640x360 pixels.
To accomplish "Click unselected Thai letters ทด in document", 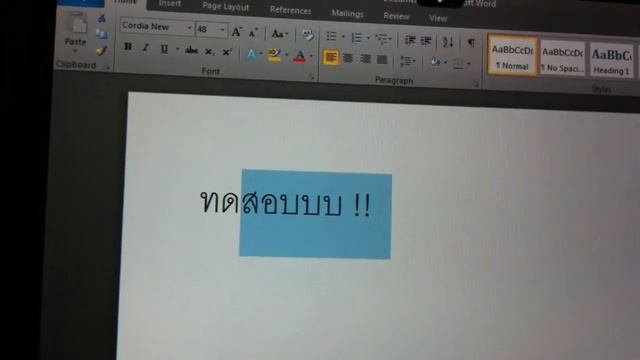I will (x=220, y=202).
